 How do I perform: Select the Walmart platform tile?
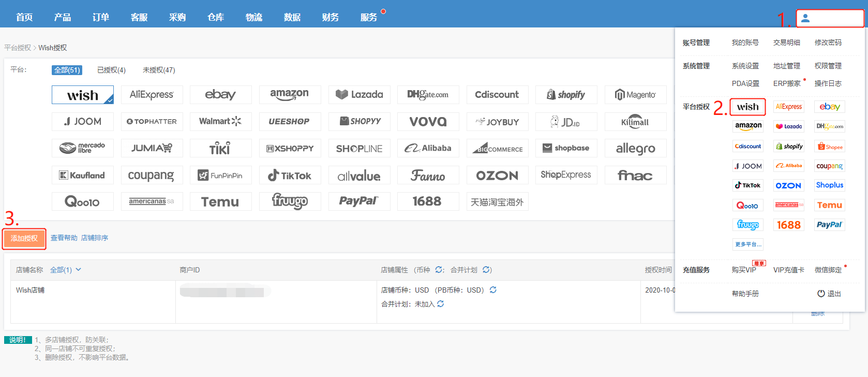[221, 122]
